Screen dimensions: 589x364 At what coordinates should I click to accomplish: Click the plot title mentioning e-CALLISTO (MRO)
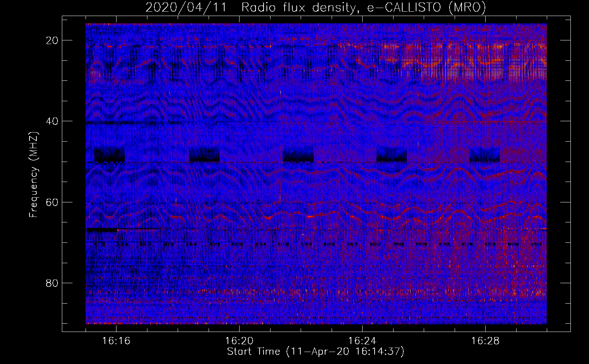[316, 7]
